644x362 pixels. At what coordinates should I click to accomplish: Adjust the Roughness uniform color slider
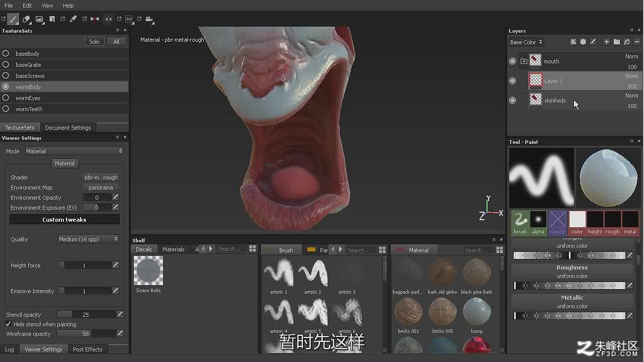coord(569,286)
